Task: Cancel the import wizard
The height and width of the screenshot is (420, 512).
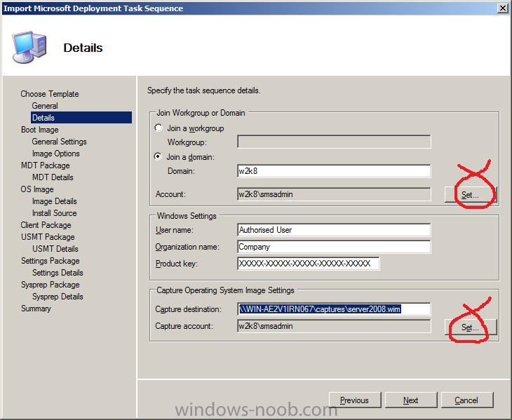Action: 467,400
